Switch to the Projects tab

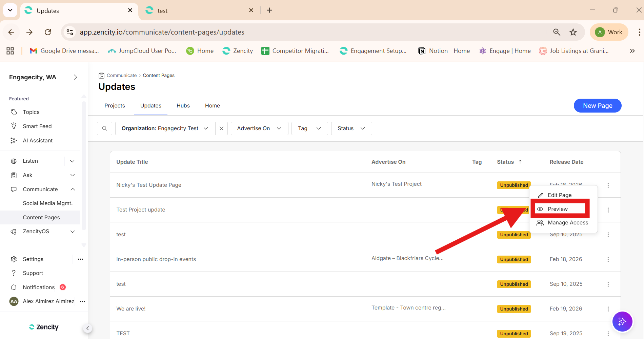coord(115,106)
